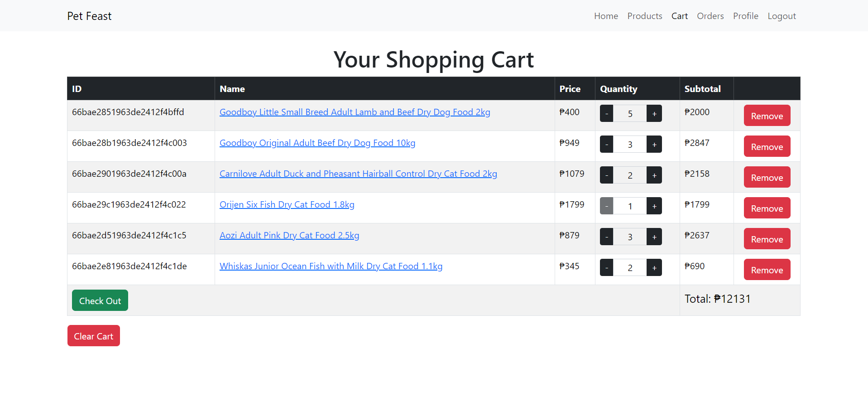868x402 pixels.
Task: Go to the Home page
Action: [606, 16]
